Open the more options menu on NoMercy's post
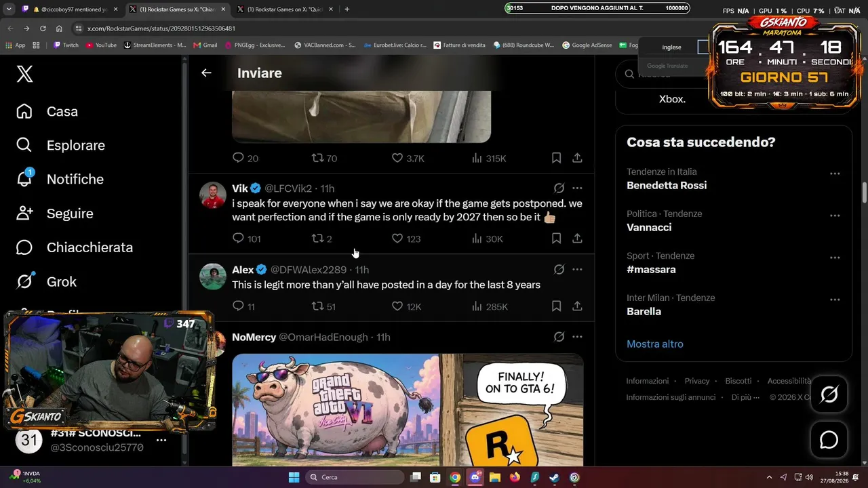This screenshot has height=488, width=868. [577, 337]
